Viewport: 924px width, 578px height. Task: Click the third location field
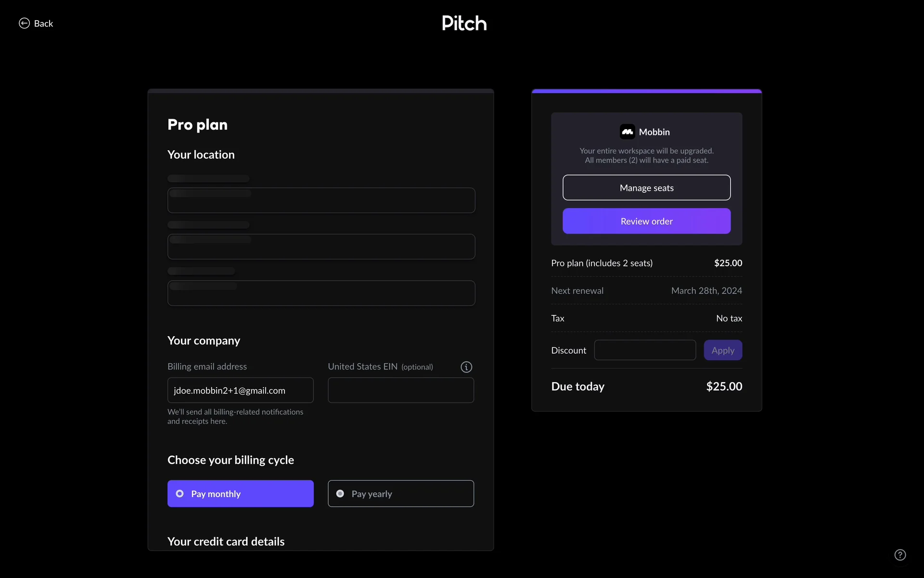(321, 293)
